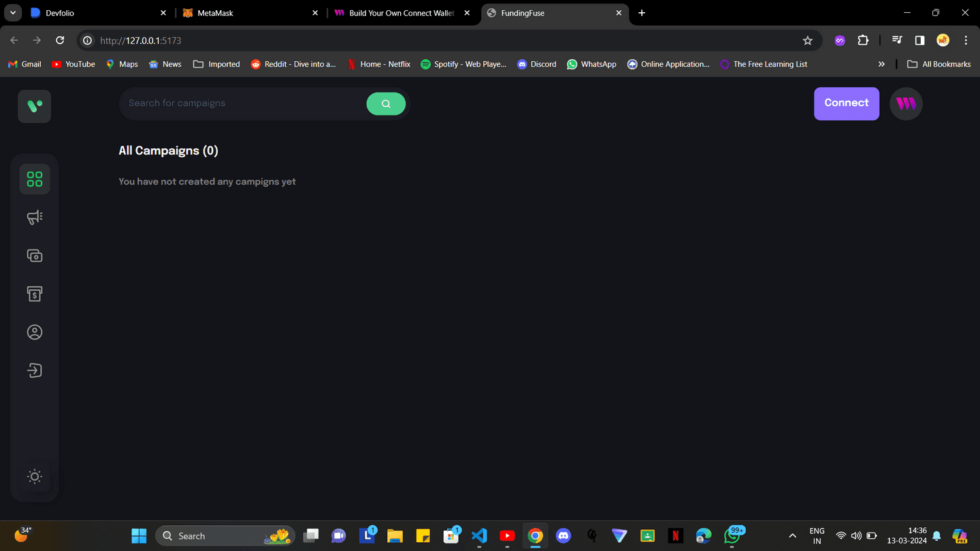Click the green app logo at top-left
Screen dimensions: 980x551
point(35,106)
